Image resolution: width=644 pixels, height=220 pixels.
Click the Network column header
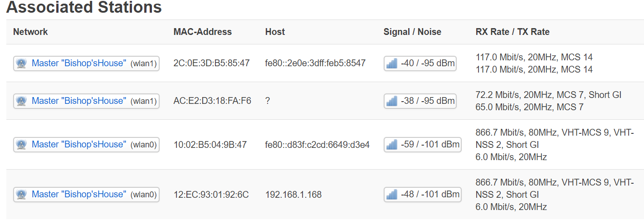30,32
